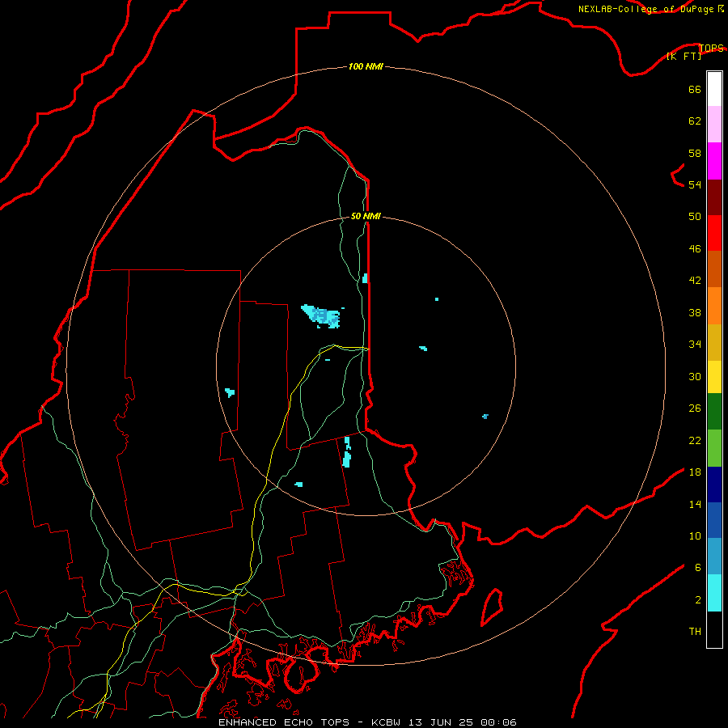Image resolution: width=728 pixels, height=728 pixels.
Task: Click the cyan echo on the border line
Action: [x=366, y=278]
